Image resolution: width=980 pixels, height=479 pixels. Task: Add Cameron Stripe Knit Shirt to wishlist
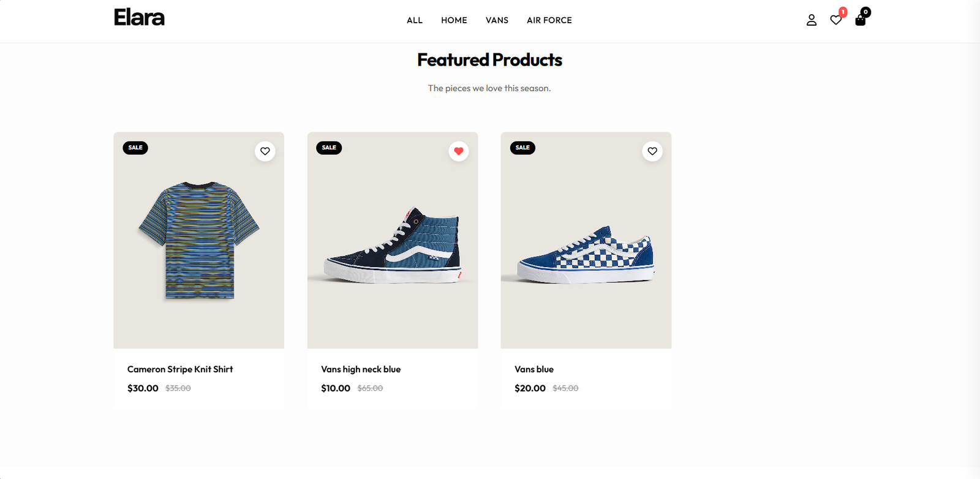click(265, 151)
